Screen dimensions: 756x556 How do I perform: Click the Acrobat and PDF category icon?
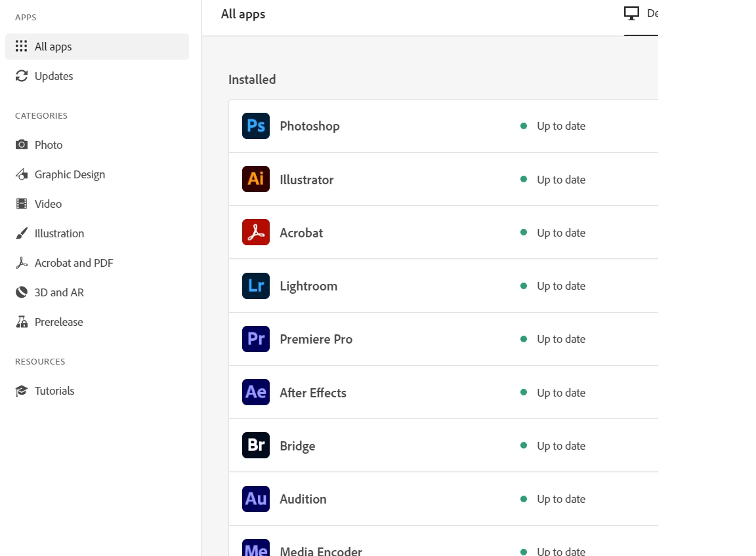tap(21, 262)
